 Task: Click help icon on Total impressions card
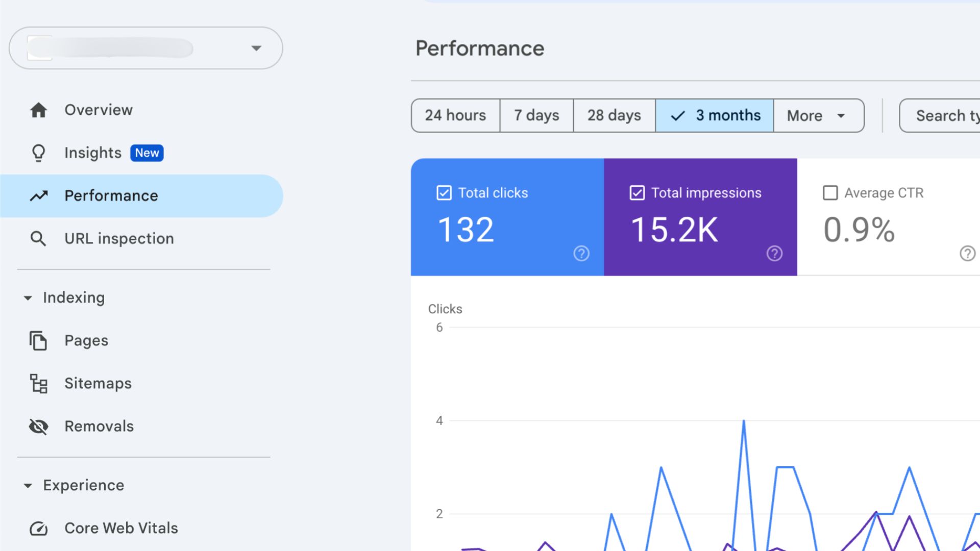click(x=774, y=253)
